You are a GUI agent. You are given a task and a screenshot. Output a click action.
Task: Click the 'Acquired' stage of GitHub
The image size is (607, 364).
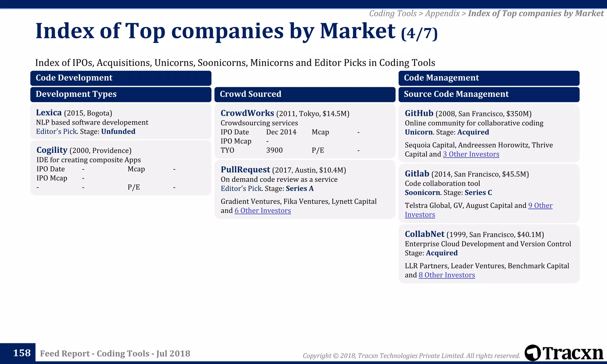(x=473, y=132)
